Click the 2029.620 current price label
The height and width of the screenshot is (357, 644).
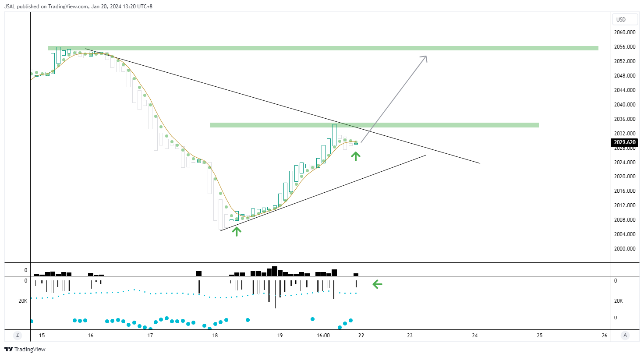tap(624, 142)
